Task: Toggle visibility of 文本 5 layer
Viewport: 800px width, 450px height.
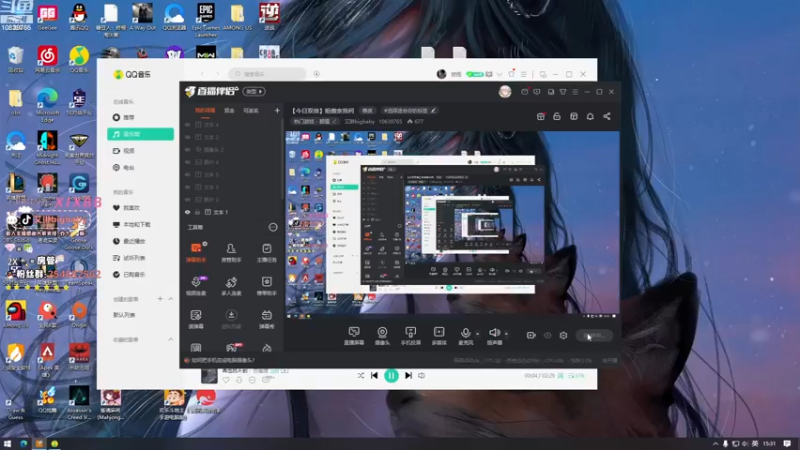Action: pyautogui.click(x=188, y=174)
